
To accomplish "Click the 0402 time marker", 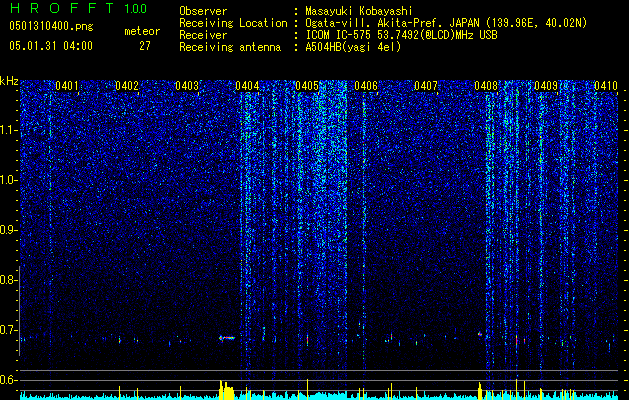I will tap(127, 86).
